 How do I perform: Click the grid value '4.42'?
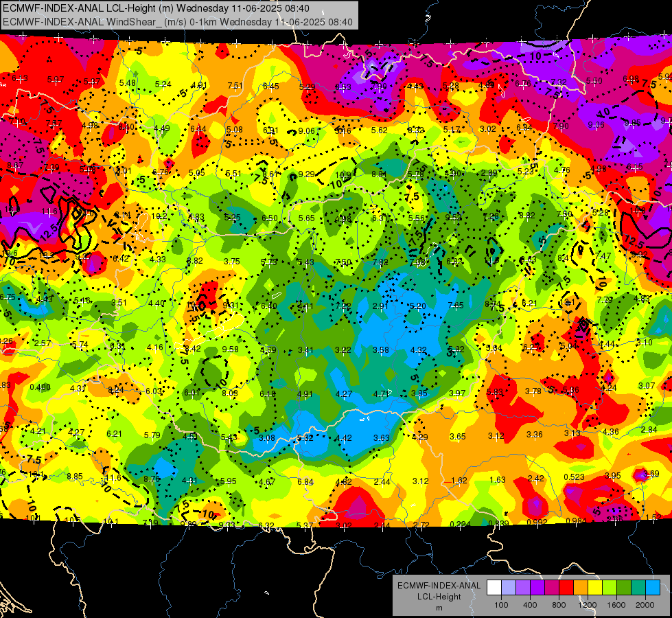pyautogui.click(x=344, y=437)
